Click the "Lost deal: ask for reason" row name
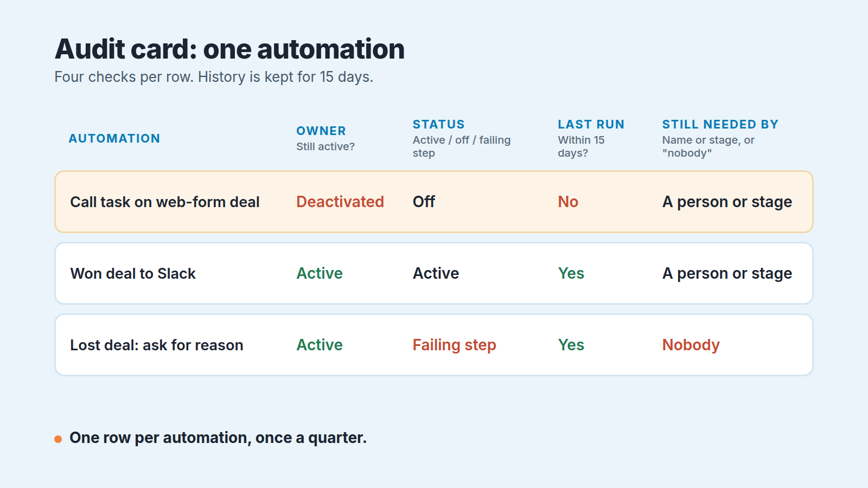The width and height of the screenshot is (868, 488). click(x=157, y=345)
